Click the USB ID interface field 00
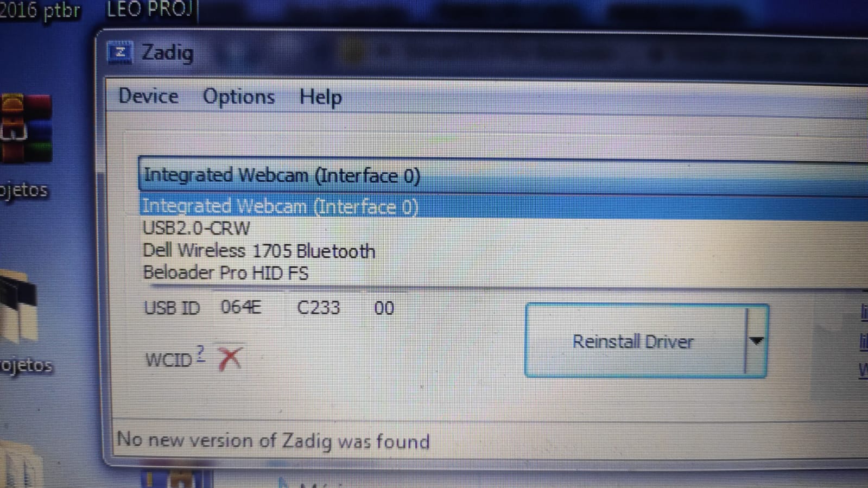 (x=384, y=308)
